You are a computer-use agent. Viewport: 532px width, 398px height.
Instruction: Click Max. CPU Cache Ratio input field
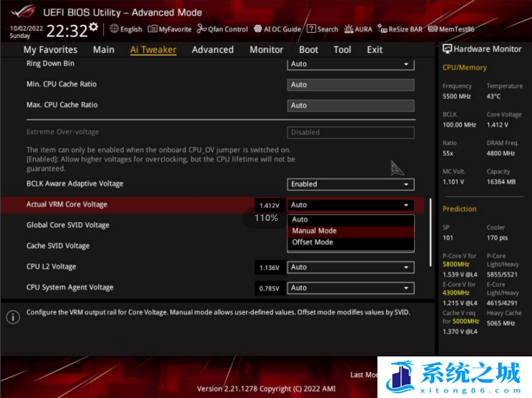pyautogui.click(x=351, y=105)
